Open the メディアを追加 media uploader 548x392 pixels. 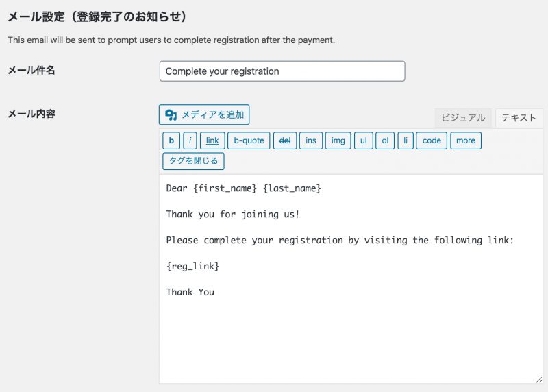pos(204,114)
